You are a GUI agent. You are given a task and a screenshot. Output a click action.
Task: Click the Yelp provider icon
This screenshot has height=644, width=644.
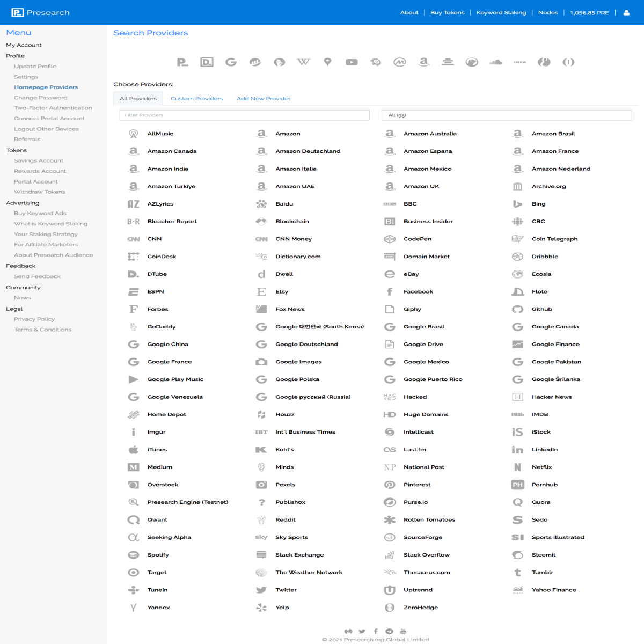(x=261, y=608)
